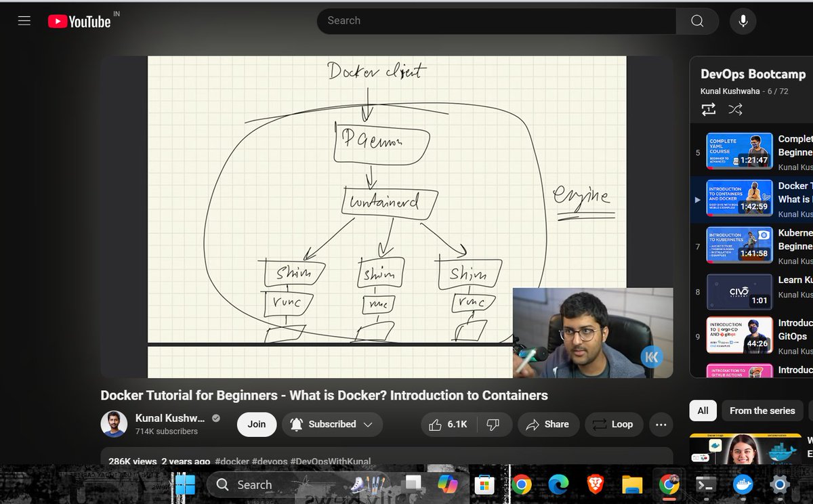
Task: Launch Copilot from the taskbar
Action: click(448, 484)
